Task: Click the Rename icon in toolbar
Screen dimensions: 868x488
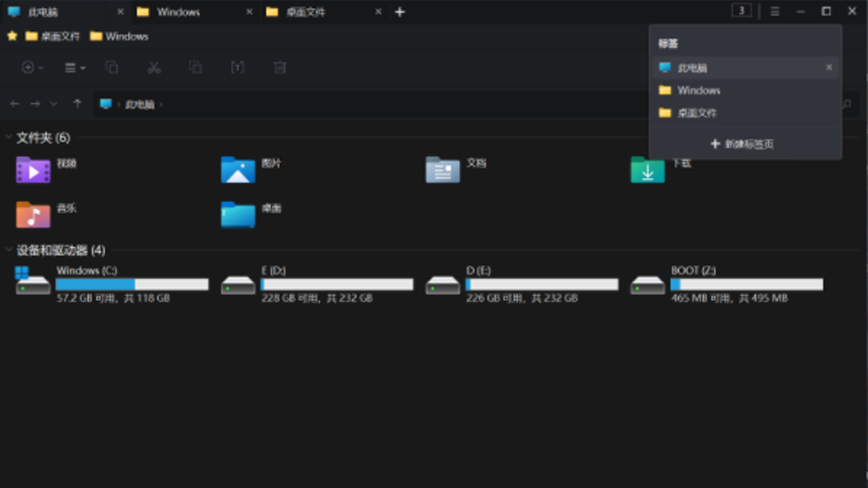Action: (x=237, y=67)
